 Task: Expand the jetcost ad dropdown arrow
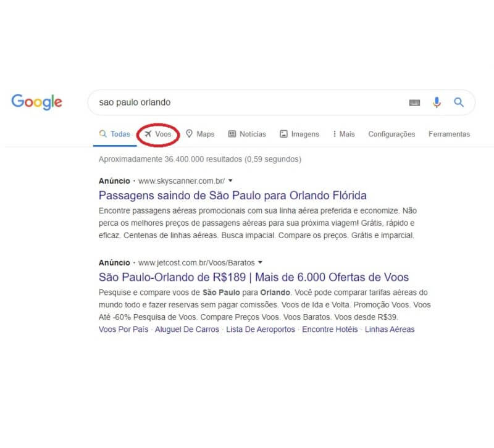coord(260,262)
